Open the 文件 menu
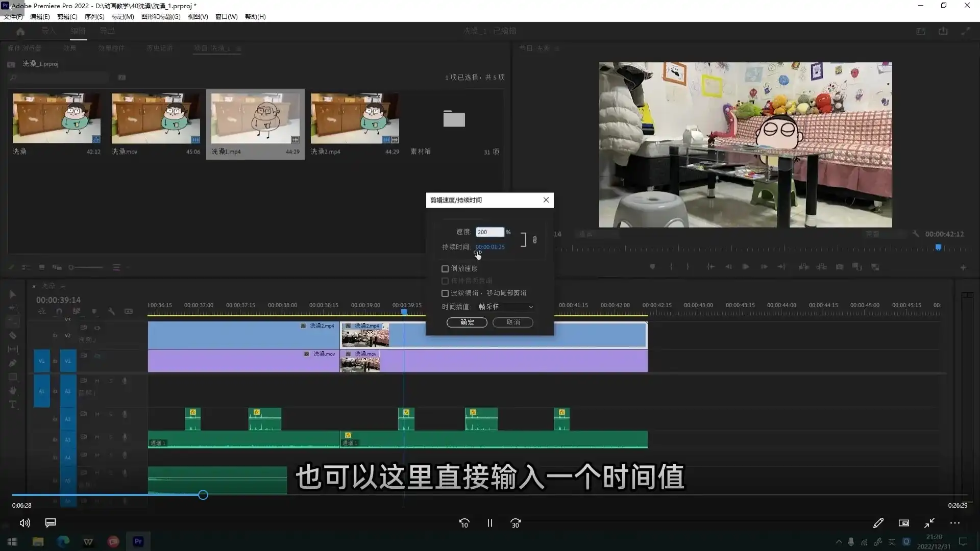The image size is (980, 551). coord(12,16)
